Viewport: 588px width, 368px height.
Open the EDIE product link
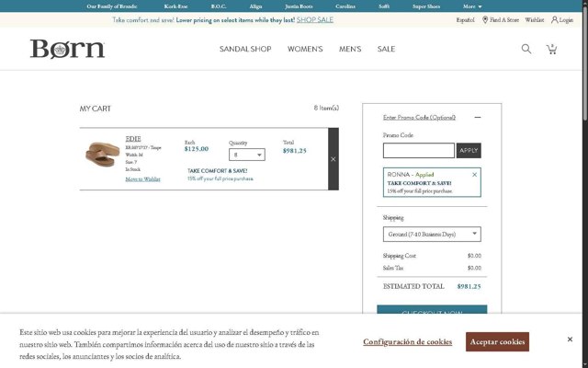tap(133, 139)
